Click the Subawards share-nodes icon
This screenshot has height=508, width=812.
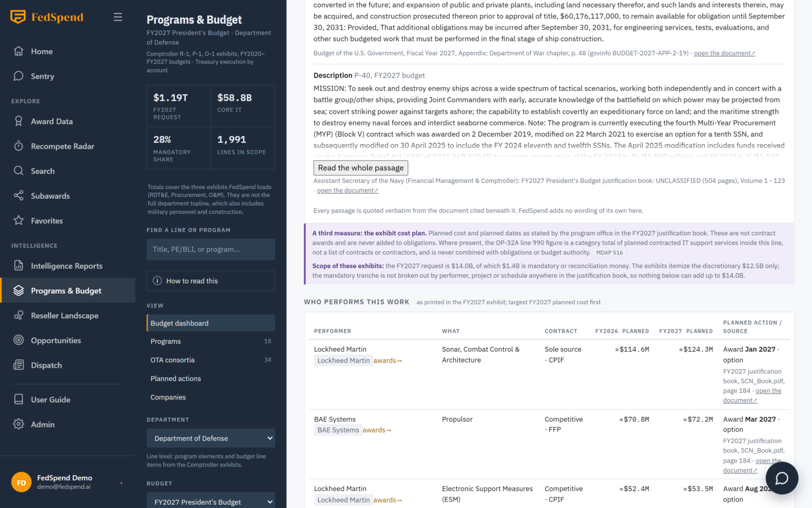tap(19, 196)
